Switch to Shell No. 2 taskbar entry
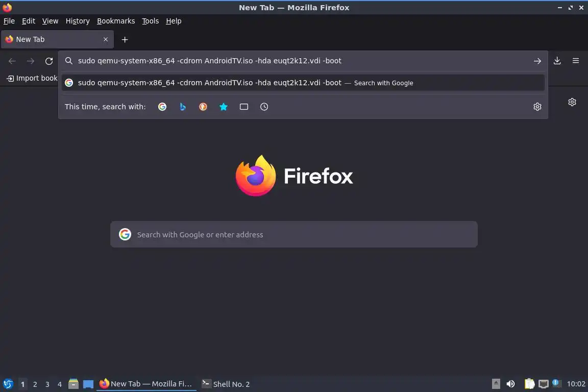The height and width of the screenshot is (392, 588). (x=226, y=384)
